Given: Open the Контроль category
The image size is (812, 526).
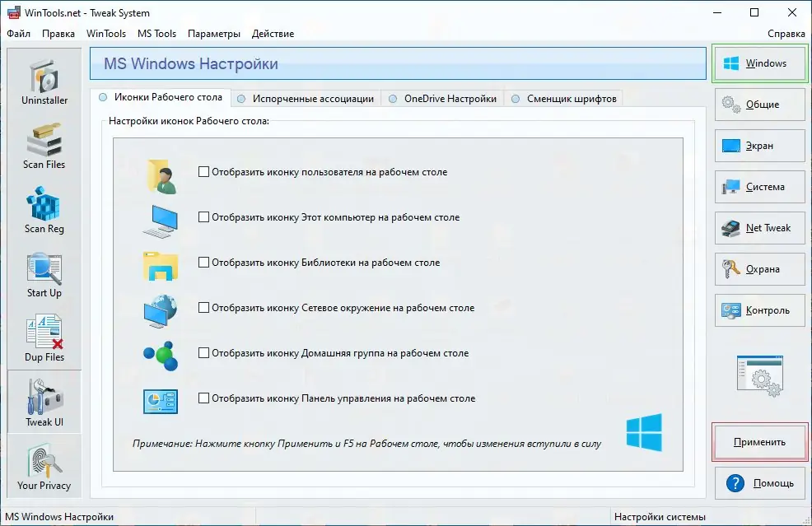Looking at the screenshot, I should 759,310.
